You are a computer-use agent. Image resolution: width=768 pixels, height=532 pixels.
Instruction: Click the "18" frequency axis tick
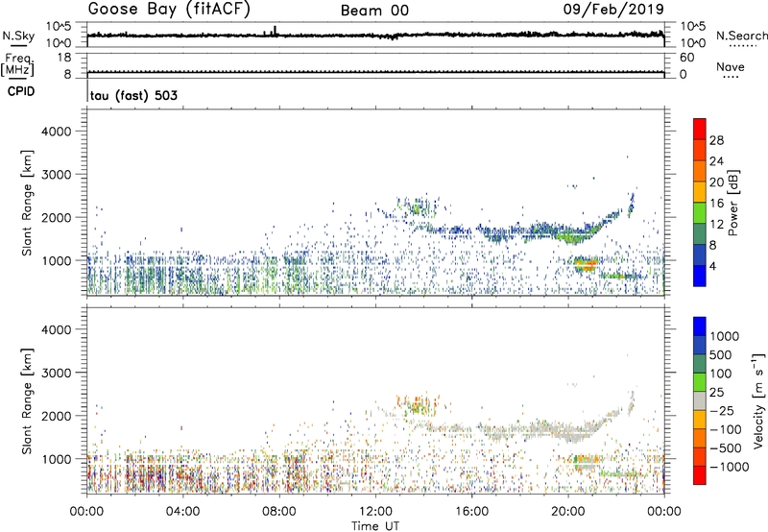click(x=64, y=58)
